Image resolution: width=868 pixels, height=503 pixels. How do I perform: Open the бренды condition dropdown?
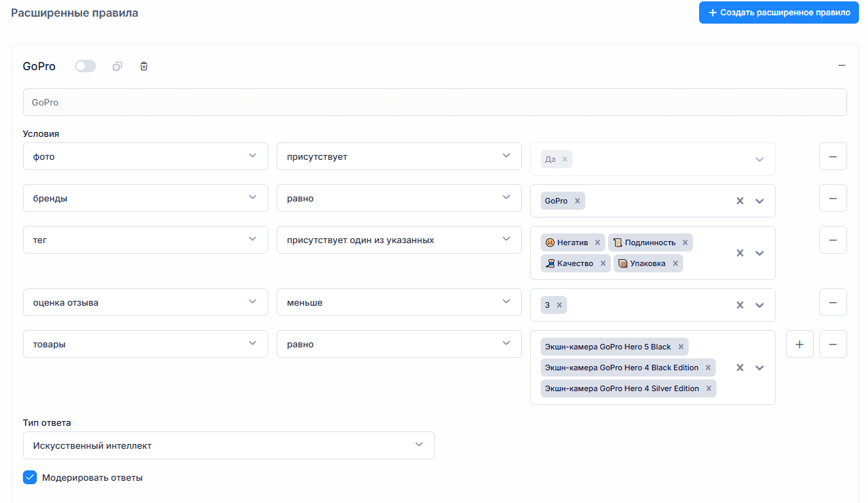[x=145, y=198]
